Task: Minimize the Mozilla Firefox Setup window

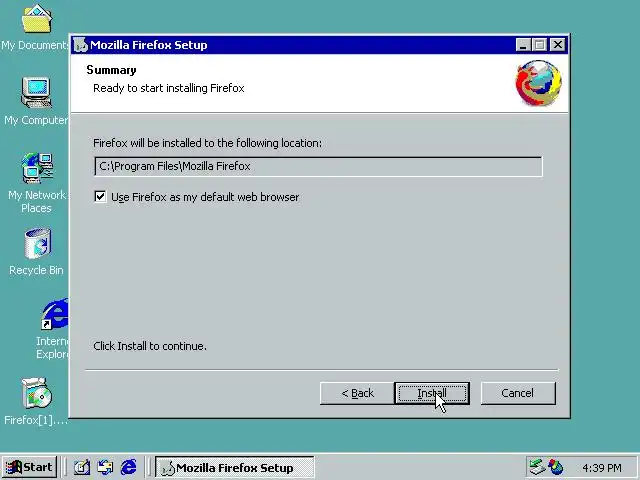Action: [x=523, y=44]
